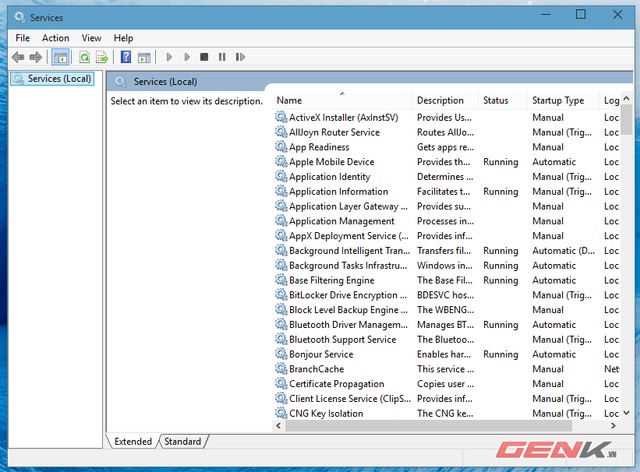Open the Action menu
The image size is (640, 472).
[x=56, y=38]
